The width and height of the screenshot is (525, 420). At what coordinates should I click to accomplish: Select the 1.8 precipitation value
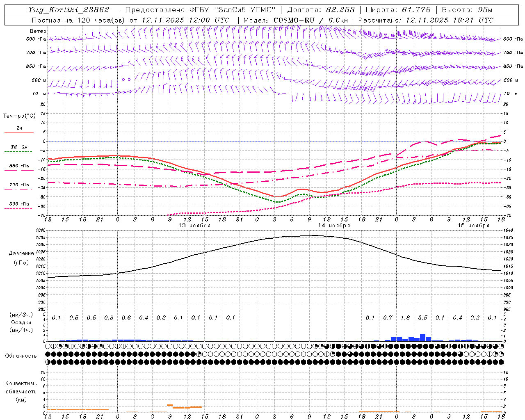(405, 318)
